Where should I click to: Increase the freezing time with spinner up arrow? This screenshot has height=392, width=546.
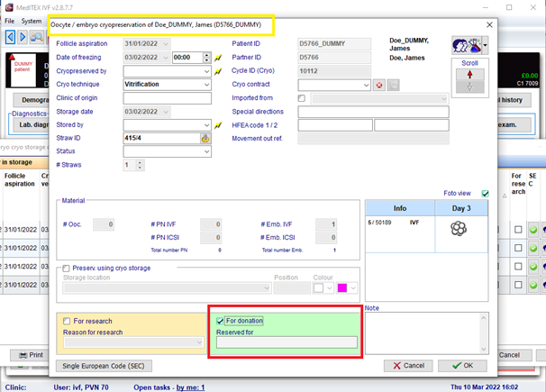coord(207,55)
